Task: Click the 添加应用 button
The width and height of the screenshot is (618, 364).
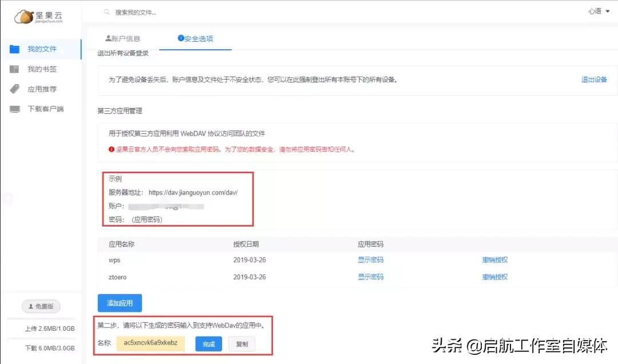Action: click(x=119, y=303)
